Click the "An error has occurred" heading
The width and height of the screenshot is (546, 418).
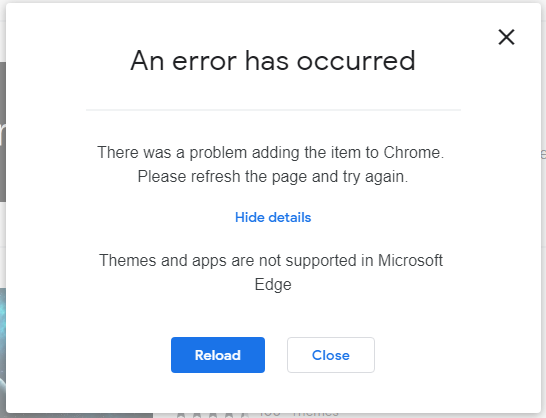[x=273, y=61]
